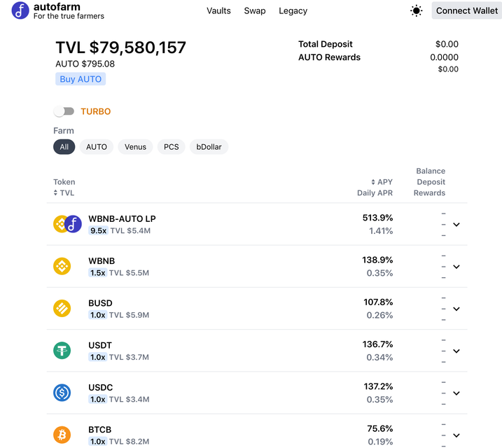Click the orange BTCB bitcoin icon
This screenshot has height=448, width=502.
(x=62, y=435)
